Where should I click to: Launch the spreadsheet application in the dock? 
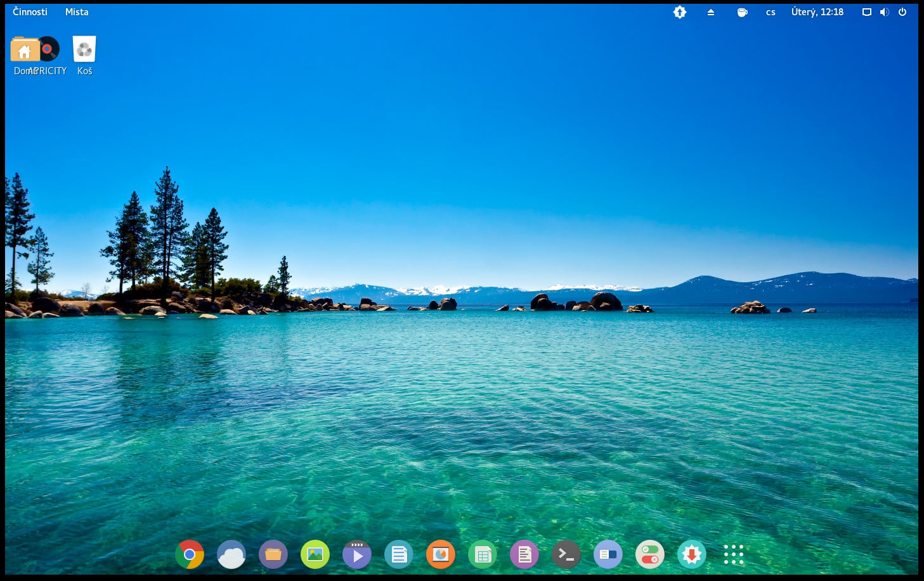[482, 554]
